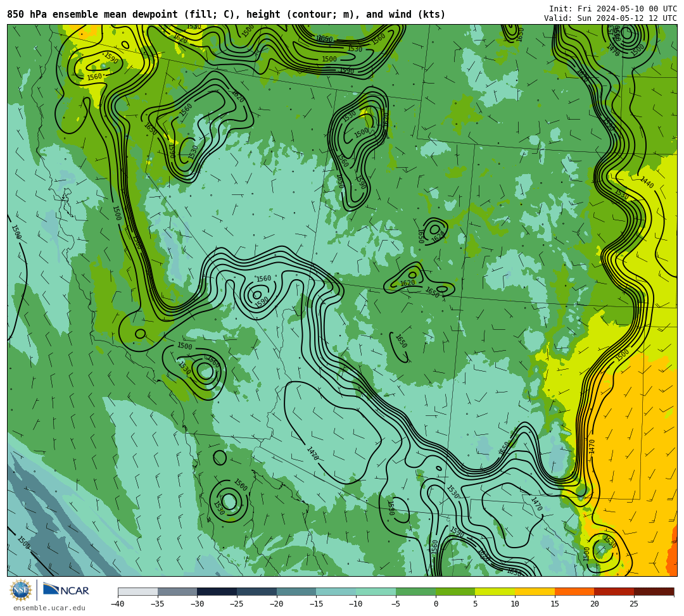Viewport: 684px width, 616px height.
Task: Click the -10 to -5 mint green swatch
Action: point(376,591)
